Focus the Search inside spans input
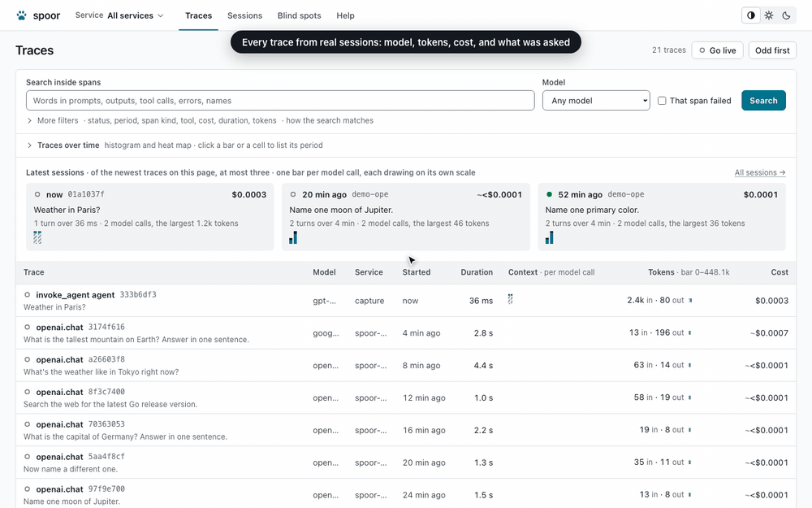The height and width of the screenshot is (508, 812). point(280,101)
